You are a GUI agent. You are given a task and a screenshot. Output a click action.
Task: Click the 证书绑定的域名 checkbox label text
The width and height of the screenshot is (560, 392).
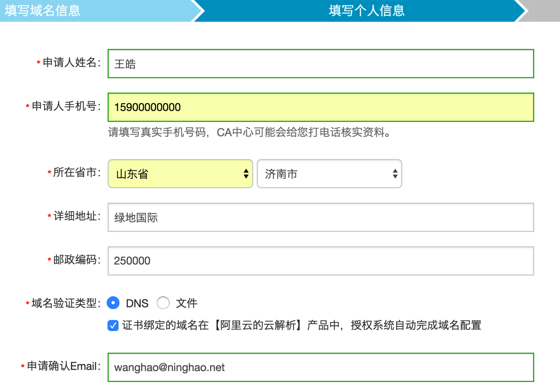tap(301, 325)
